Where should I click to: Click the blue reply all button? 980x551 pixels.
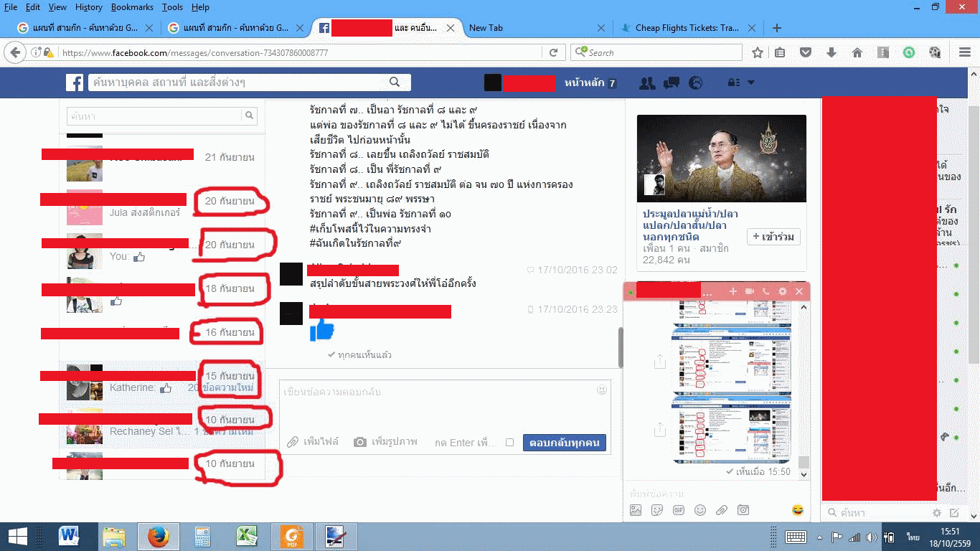point(565,443)
